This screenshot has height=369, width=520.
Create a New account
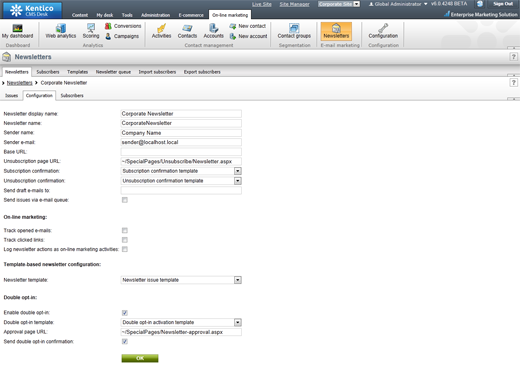pos(248,36)
